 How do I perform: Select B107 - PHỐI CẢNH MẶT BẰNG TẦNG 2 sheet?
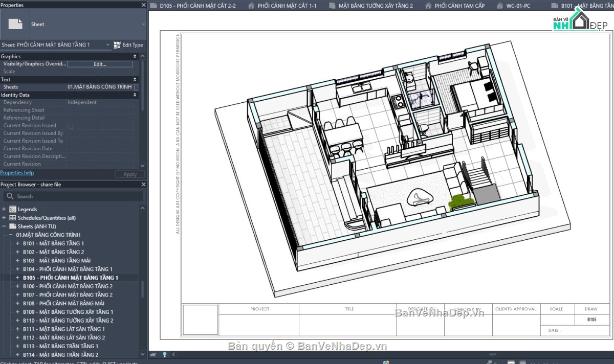68,295
